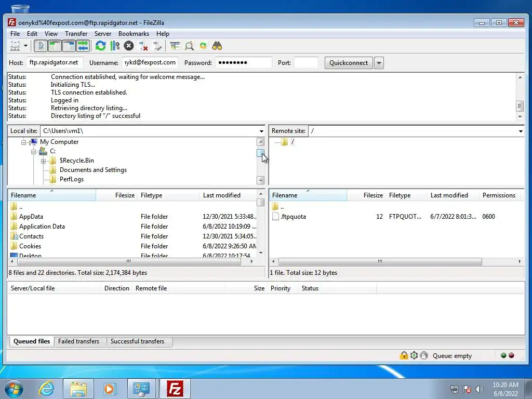Sort local files by Filesize column
Image resolution: width=532 pixels, height=399 pixels.
116,195
